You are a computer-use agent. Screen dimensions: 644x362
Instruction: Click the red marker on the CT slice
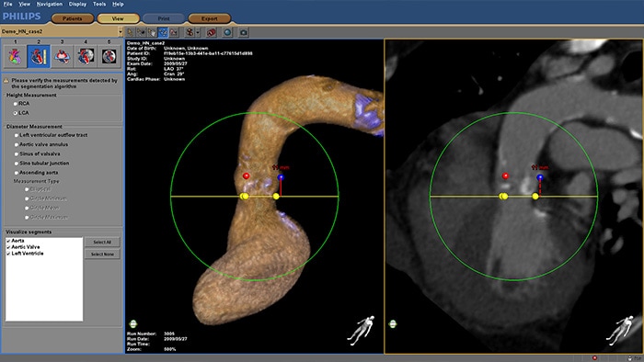(505, 175)
